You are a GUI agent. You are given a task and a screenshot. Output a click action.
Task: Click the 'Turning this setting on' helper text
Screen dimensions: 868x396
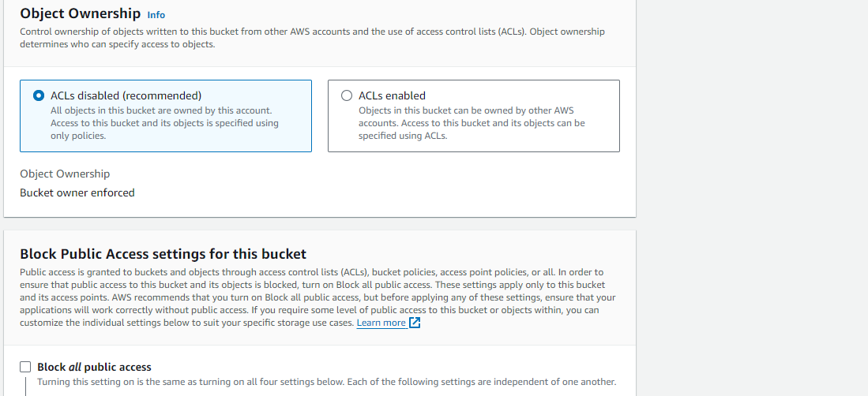[x=326, y=382]
